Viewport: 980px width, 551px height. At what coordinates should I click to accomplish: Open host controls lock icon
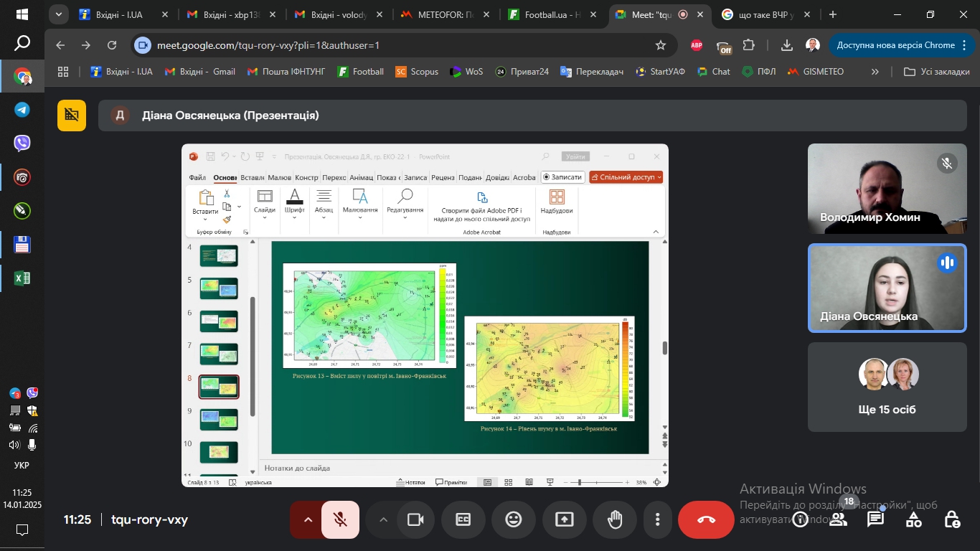(951, 519)
